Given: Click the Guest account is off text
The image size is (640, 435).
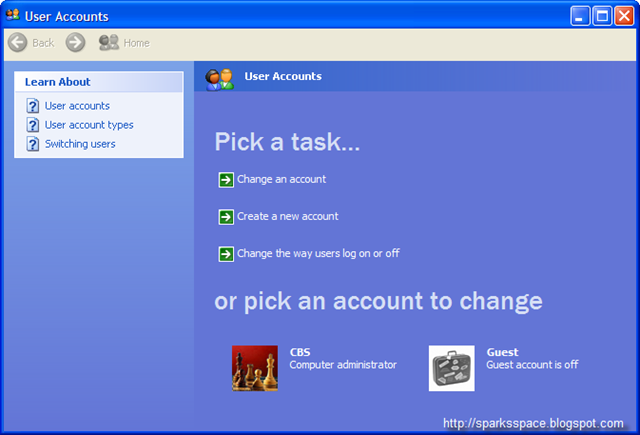Looking at the screenshot, I should tap(532, 365).
